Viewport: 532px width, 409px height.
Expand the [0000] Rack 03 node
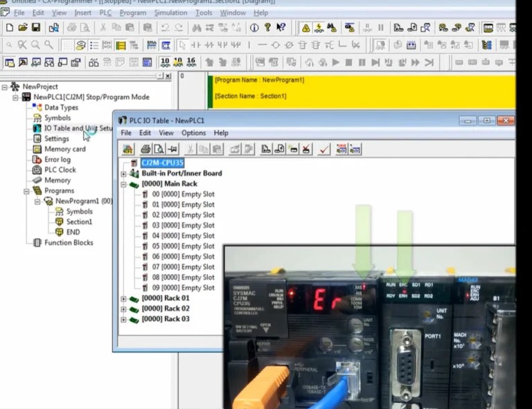[123, 320]
